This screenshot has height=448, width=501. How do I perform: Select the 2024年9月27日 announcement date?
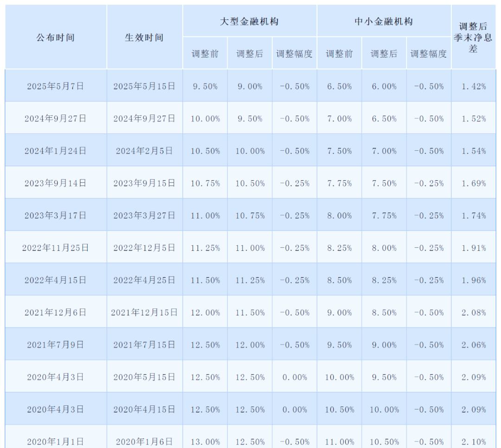click(x=56, y=118)
